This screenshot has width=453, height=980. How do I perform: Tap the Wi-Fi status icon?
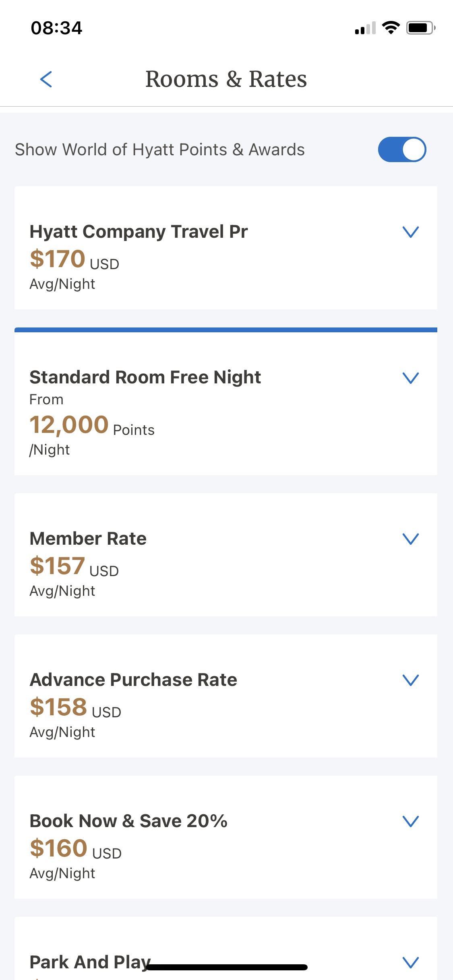pos(390,28)
